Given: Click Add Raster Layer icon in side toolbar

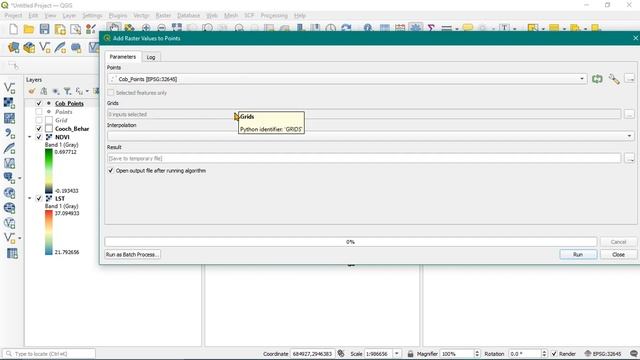Looking at the screenshot, I should (9, 103).
